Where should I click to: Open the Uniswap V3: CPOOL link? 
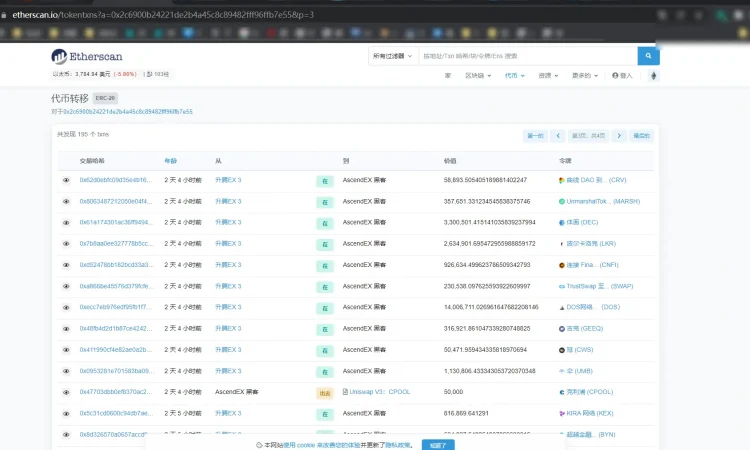point(380,392)
